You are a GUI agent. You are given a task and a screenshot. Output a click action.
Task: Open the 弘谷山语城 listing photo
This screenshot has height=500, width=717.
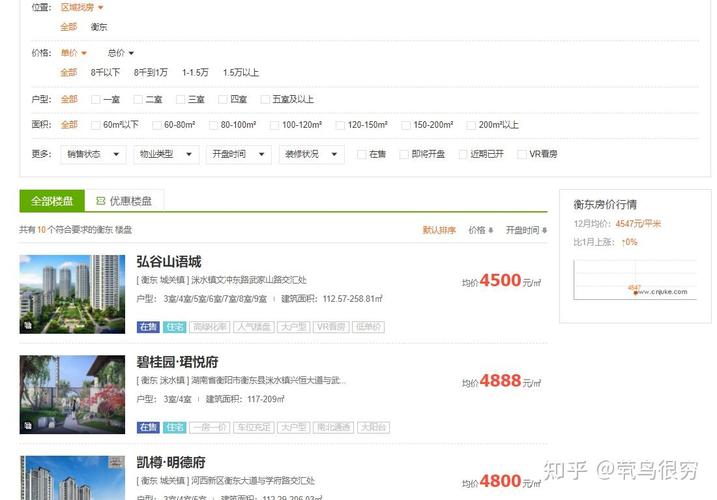point(72,294)
